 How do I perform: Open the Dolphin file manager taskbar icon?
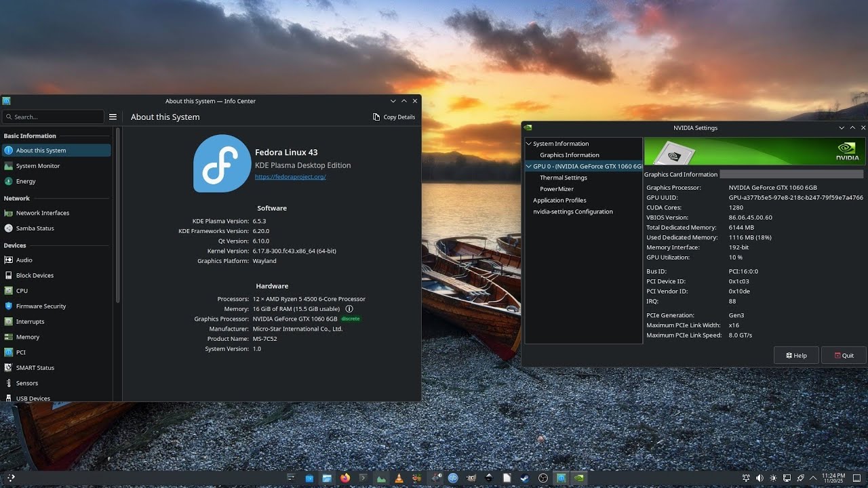[327, 478]
